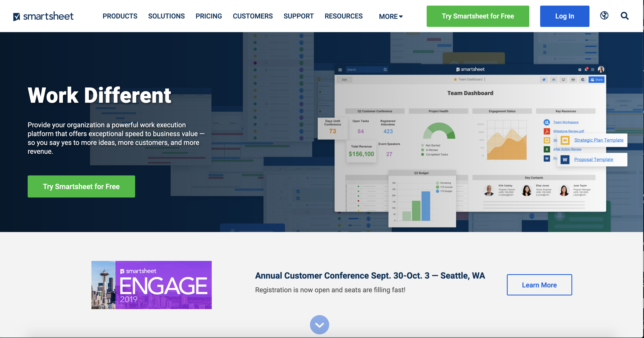The image size is (644, 338).
Task: Open the language globe icon in site header
Action: (x=604, y=15)
